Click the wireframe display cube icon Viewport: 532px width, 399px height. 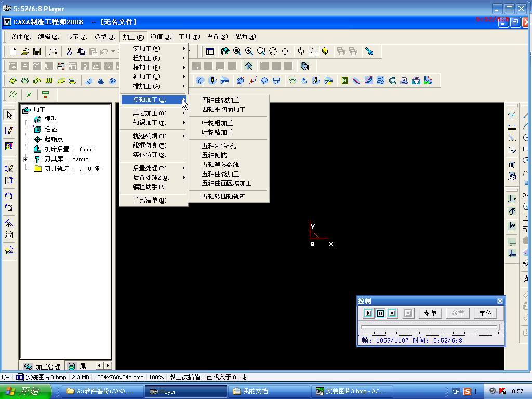[x=301, y=51]
